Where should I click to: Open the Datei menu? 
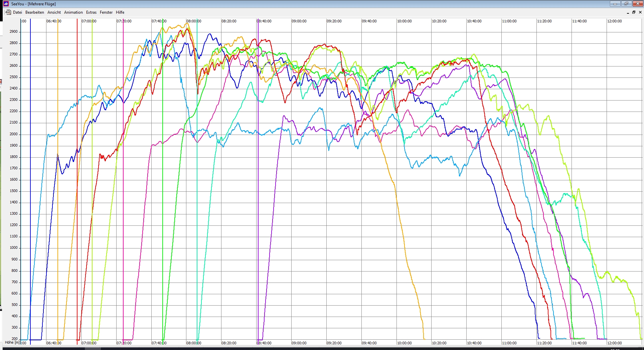(17, 12)
